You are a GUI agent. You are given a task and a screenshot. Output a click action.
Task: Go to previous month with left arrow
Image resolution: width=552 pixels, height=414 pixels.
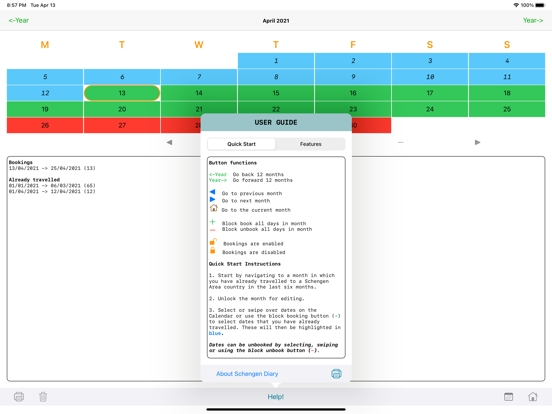169,142
